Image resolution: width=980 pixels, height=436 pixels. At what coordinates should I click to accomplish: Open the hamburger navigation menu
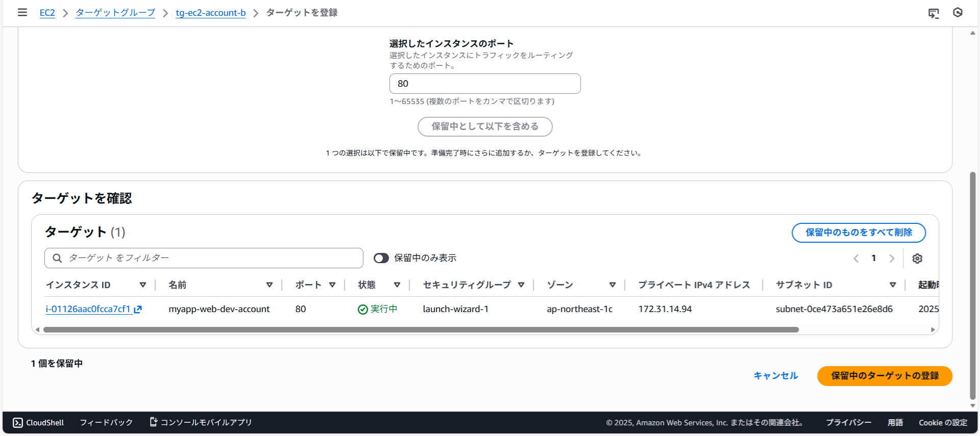tap(22, 12)
